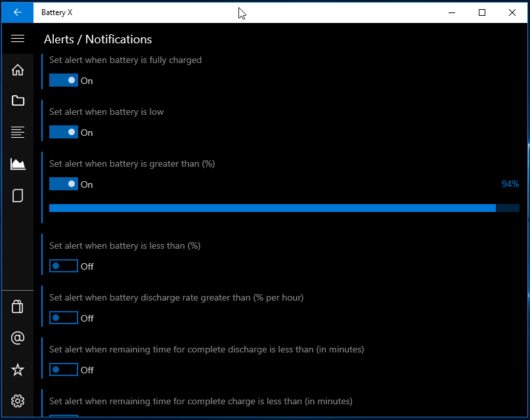Image resolution: width=530 pixels, height=420 pixels.
Task: Click the Alerts / Notifications heading
Action: [98, 39]
